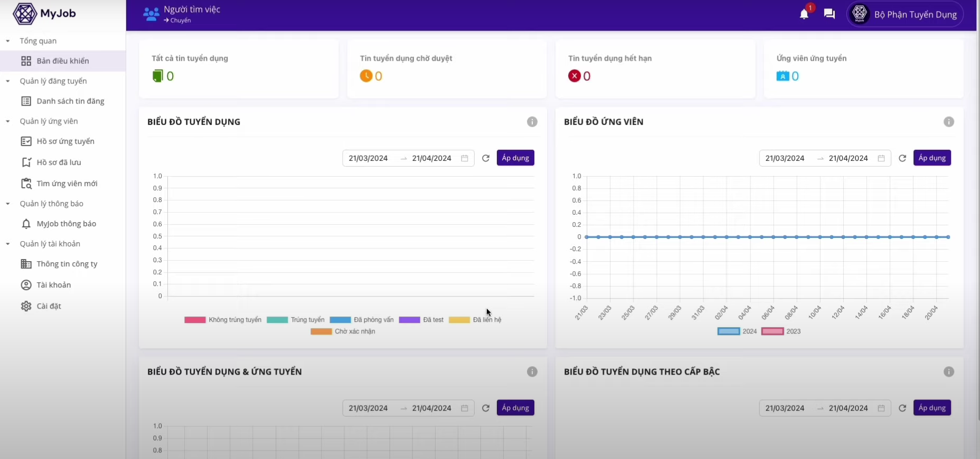The image size is (980, 459).
Task: Edit end date in Biểu đồ tuyển dụng theo cấp bậc
Action: 849,408
